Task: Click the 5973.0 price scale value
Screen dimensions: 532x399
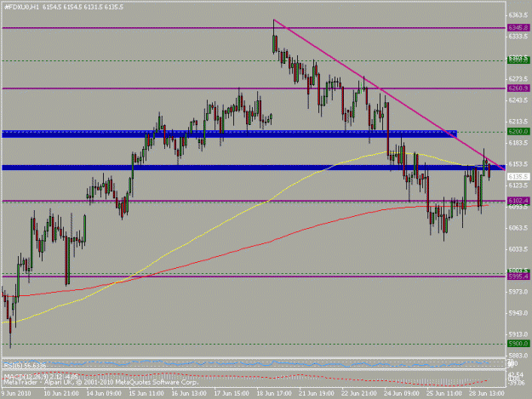Action: (x=518, y=292)
